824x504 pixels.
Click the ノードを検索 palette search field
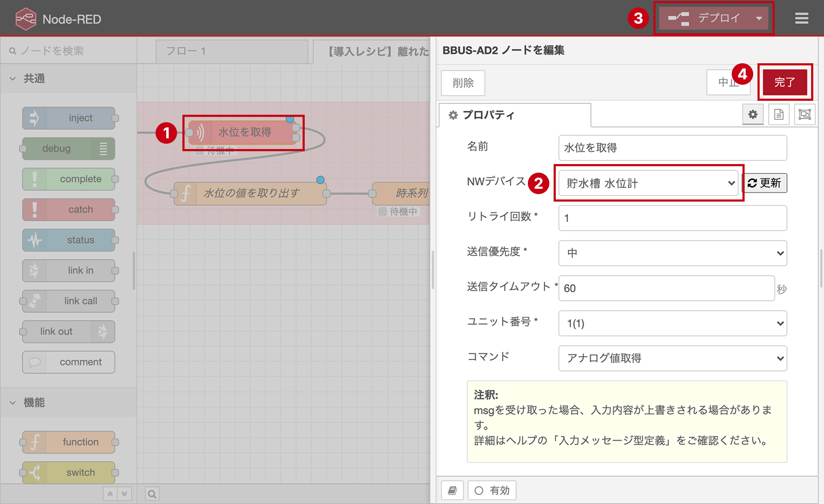(69, 51)
